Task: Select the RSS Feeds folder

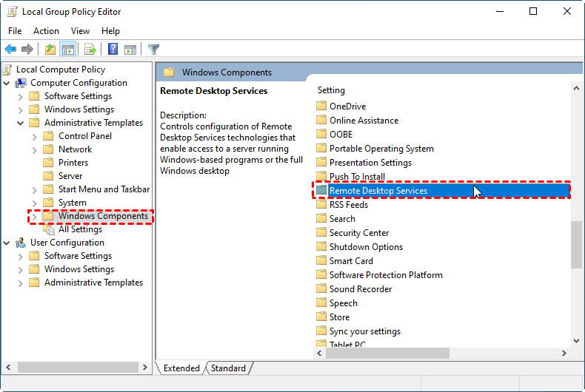Action: point(349,205)
